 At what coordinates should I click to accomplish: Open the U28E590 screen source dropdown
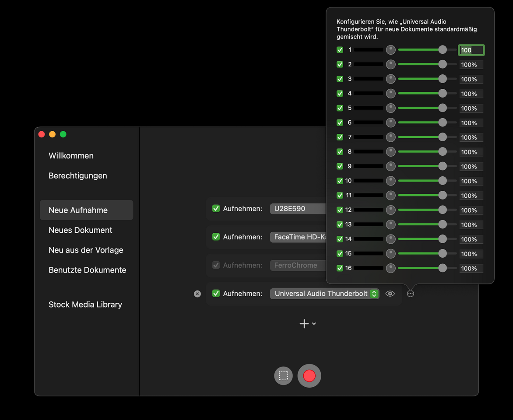click(298, 209)
